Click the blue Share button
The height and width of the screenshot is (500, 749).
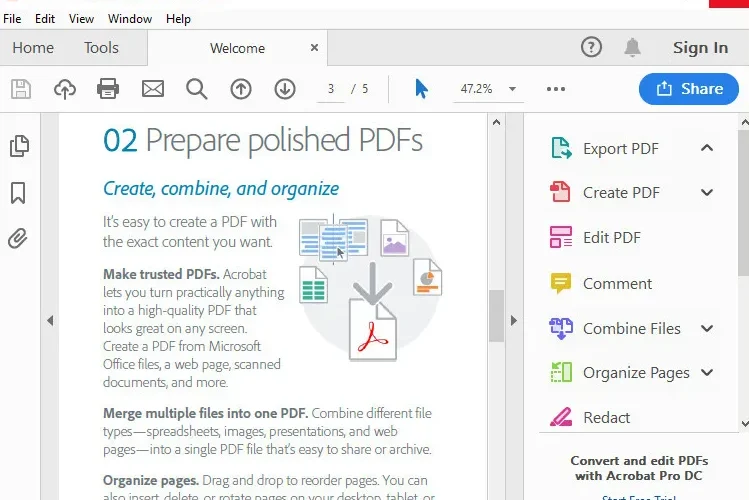click(689, 89)
